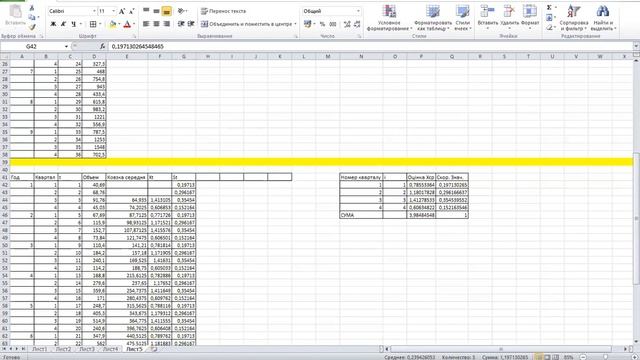Switch to the Лист2 sheet tab
Image resolution: width=640 pixels, height=360 pixels.
(63, 349)
